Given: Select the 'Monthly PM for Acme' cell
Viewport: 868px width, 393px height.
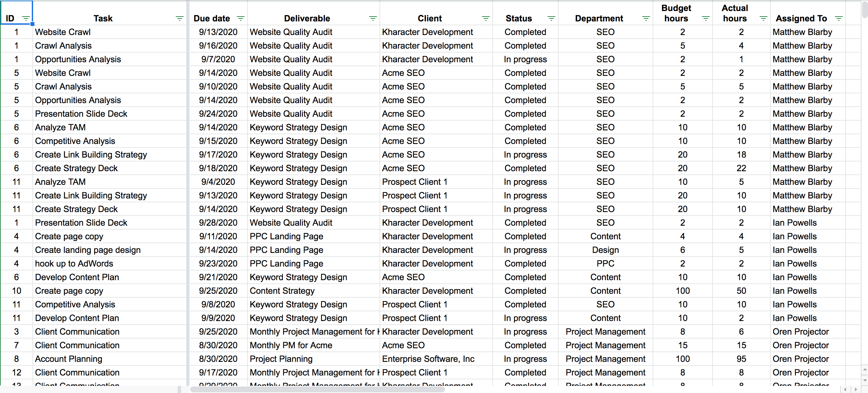Looking at the screenshot, I should [313, 345].
